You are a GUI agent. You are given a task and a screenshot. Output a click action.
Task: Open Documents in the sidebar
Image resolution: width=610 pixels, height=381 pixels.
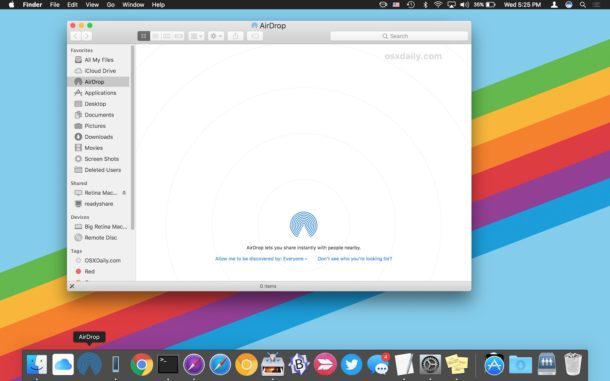click(99, 115)
